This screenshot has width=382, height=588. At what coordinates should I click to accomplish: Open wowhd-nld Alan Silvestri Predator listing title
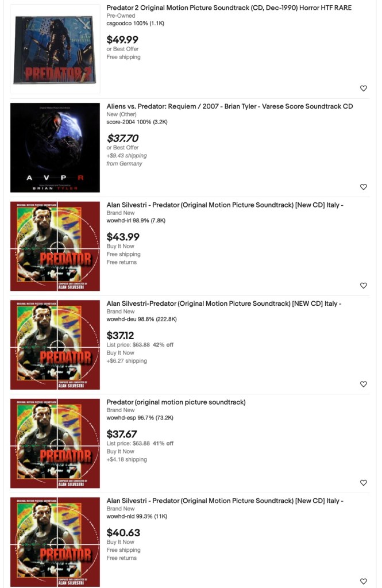click(x=225, y=501)
